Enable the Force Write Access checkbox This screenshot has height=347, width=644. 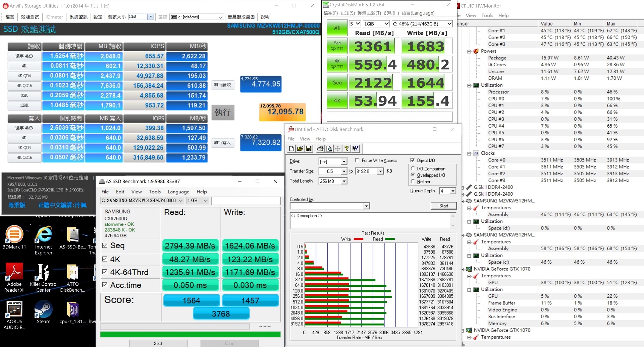tap(357, 160)
